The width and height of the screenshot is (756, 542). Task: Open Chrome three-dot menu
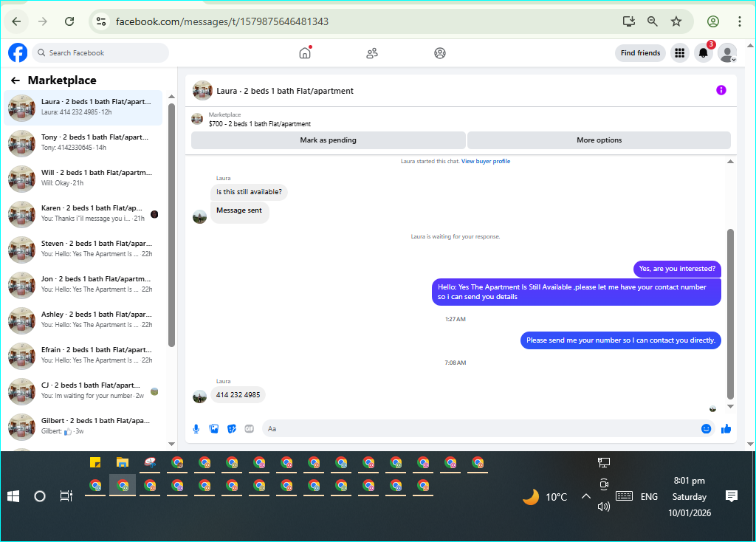[740, 21]
